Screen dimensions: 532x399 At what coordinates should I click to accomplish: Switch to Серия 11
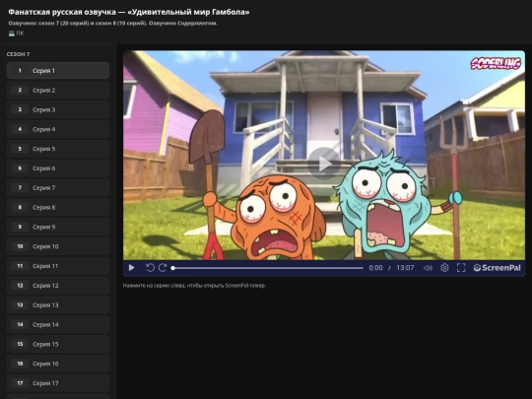point(58,266)
